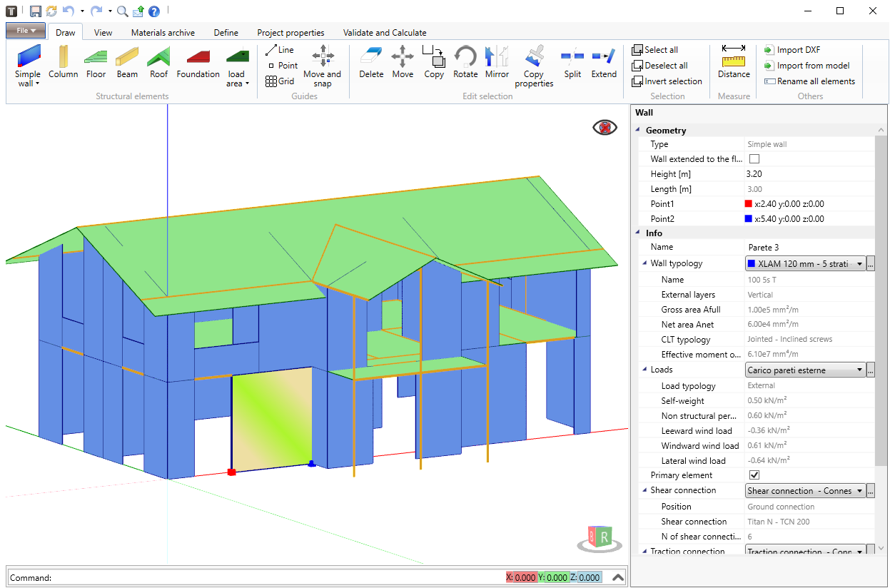Screen dimensions: 895x588
Task: Insert a guide Grid
Action: (280, 81)
